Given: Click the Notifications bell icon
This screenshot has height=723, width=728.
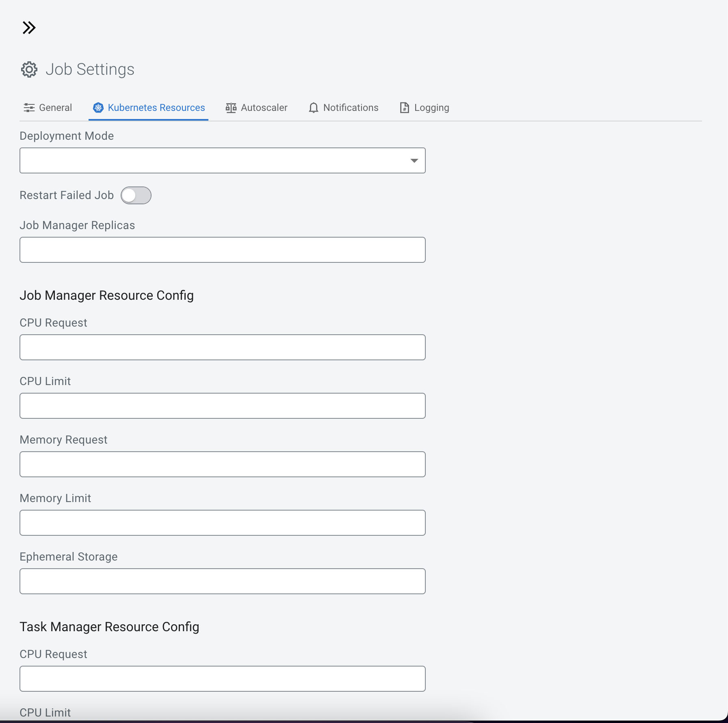Looking at the screenshot, I should click(x=313, y=108).
